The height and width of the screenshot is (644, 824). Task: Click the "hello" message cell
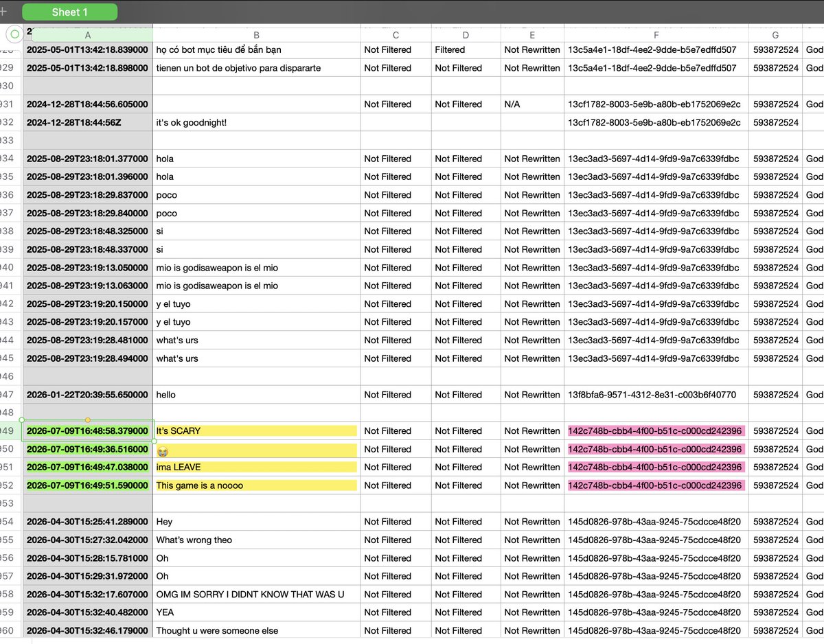pyautogui.click(x=257, y=395)
